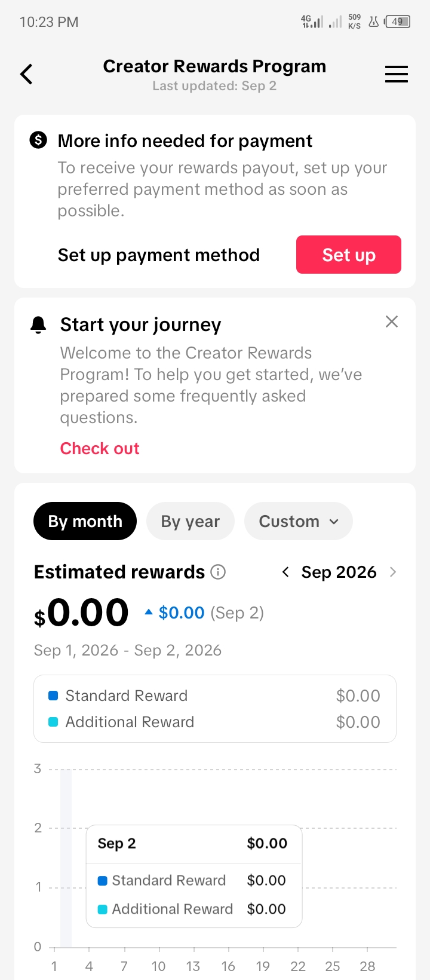The image size is (430, 980).
Task: Tap the dollar coin payment icon
Action: 38,140
